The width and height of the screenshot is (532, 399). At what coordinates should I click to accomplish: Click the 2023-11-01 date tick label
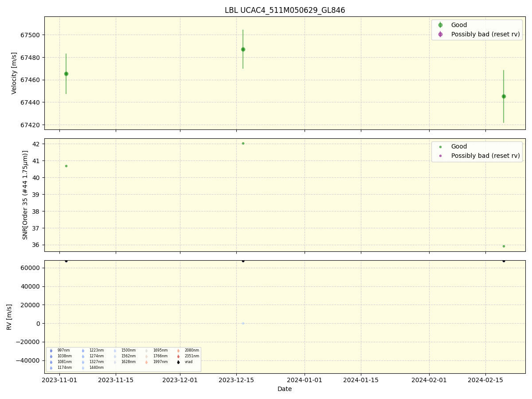(60, 380)
